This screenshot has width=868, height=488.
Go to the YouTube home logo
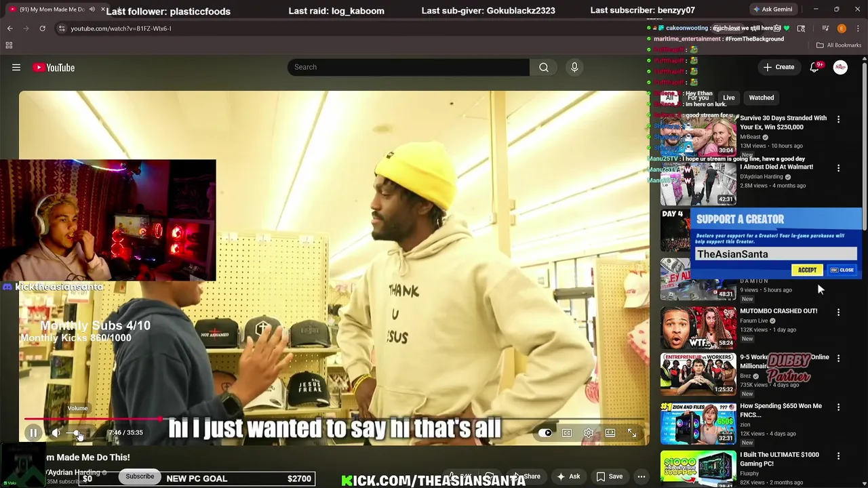[54, 67]
